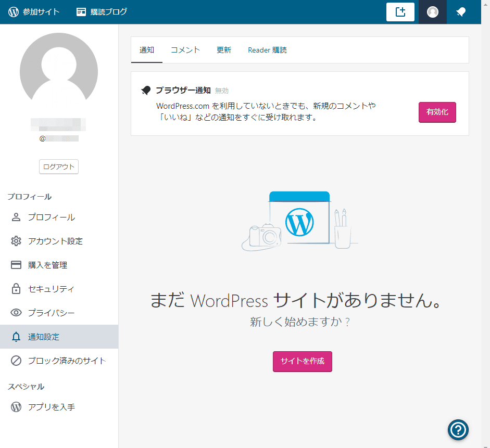
Task: Click the 新しく始めますか？ text
Action: 300,322
